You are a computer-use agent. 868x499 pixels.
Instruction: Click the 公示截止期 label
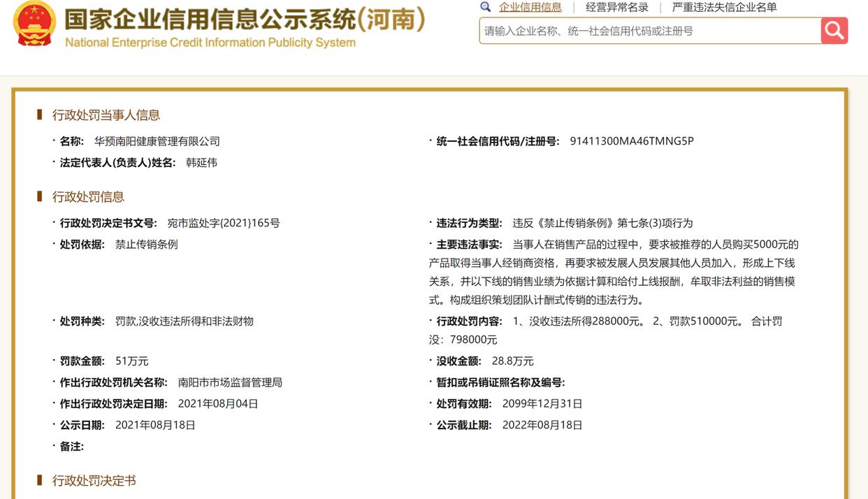(464, 425)
